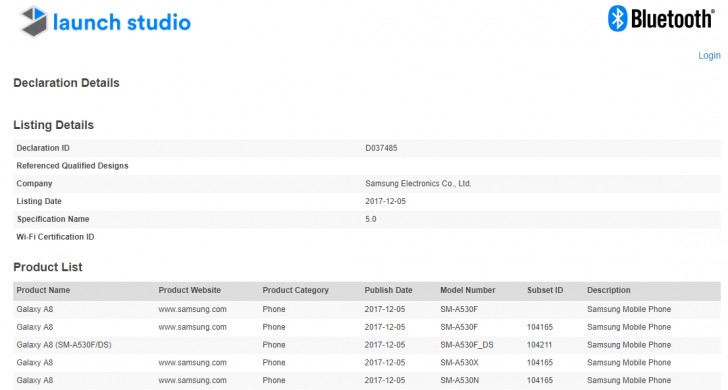The height and width of the screenshot is (390, 728).
Task: Select the declaration ID value D037485
Action: (381, 148)
